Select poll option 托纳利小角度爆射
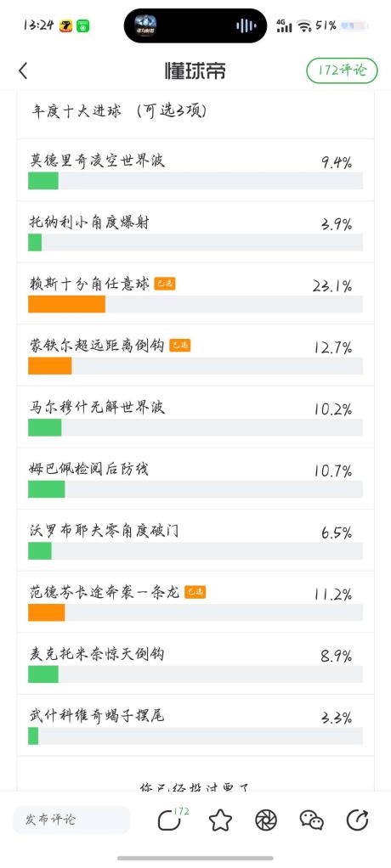Screen dimensions: 391x868 pos(195,232)
